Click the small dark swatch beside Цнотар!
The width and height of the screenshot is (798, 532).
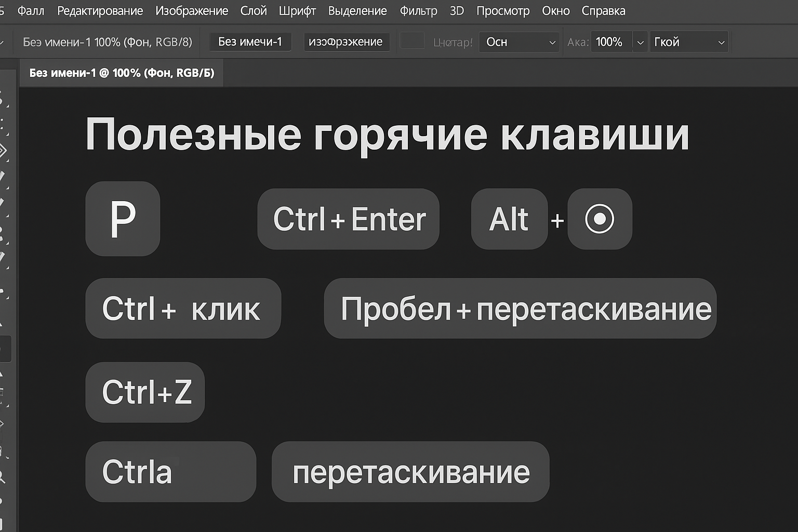click(x=412, y=41)
